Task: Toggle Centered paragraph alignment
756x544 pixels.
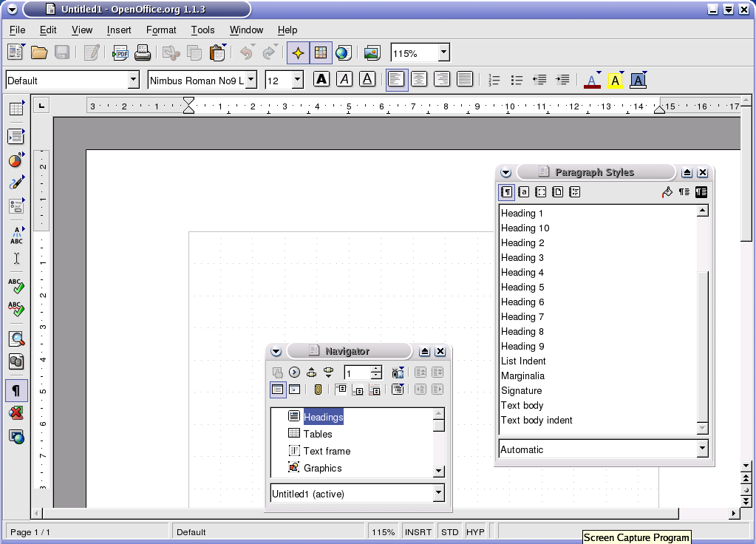Action: click(x=419, y=79)
